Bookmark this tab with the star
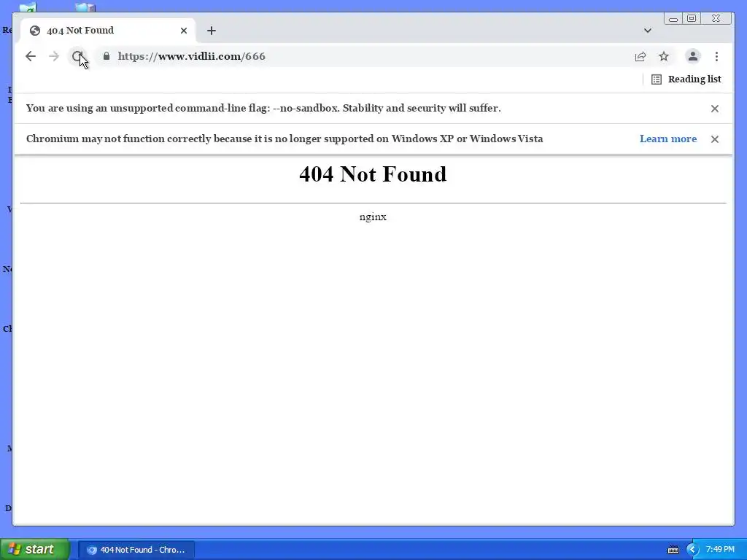Viewport: 747px width, 560px height. (x=664, y=56)
